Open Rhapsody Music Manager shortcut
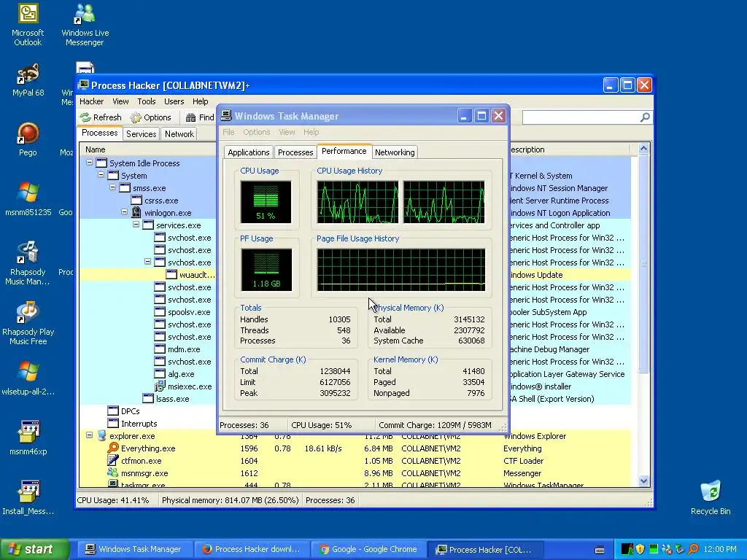 [28, 262]
